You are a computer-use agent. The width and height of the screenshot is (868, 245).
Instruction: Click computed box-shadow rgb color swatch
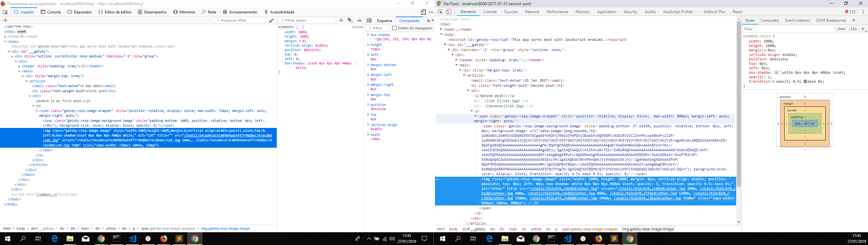(x=372, y=40)
